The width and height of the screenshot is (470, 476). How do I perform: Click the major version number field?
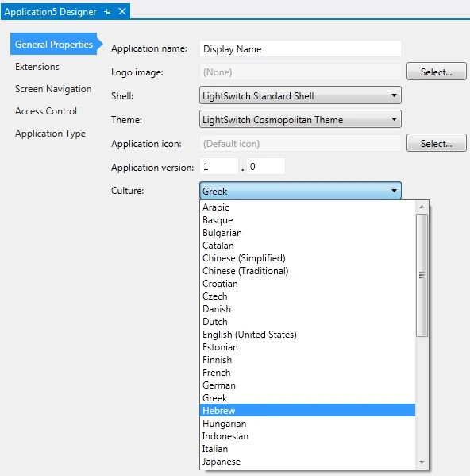point(218,166)
